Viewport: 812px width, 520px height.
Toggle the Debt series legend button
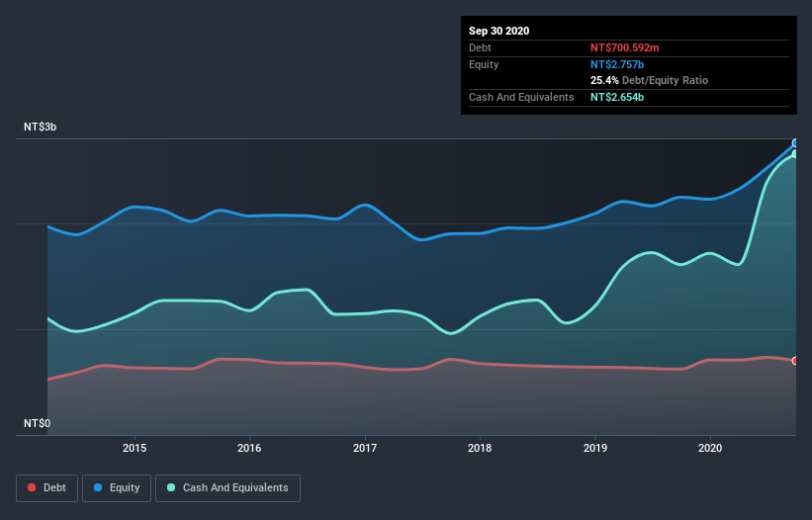point(46,488)
